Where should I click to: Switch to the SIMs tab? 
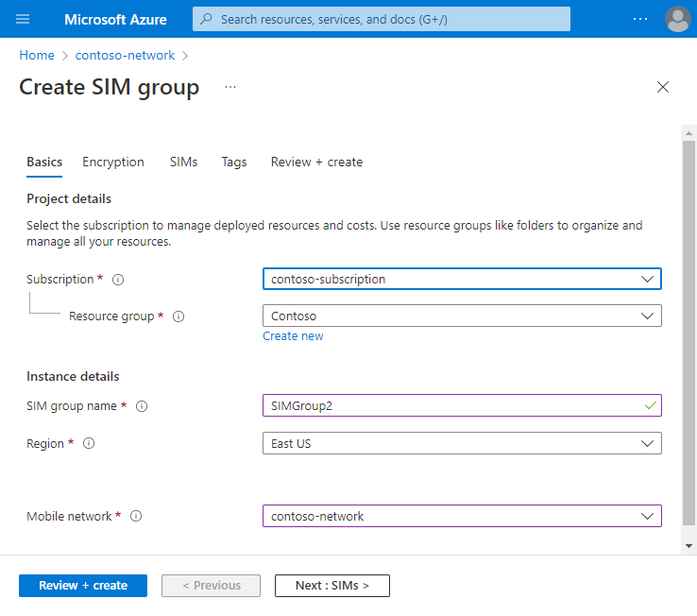coord(183,162)
